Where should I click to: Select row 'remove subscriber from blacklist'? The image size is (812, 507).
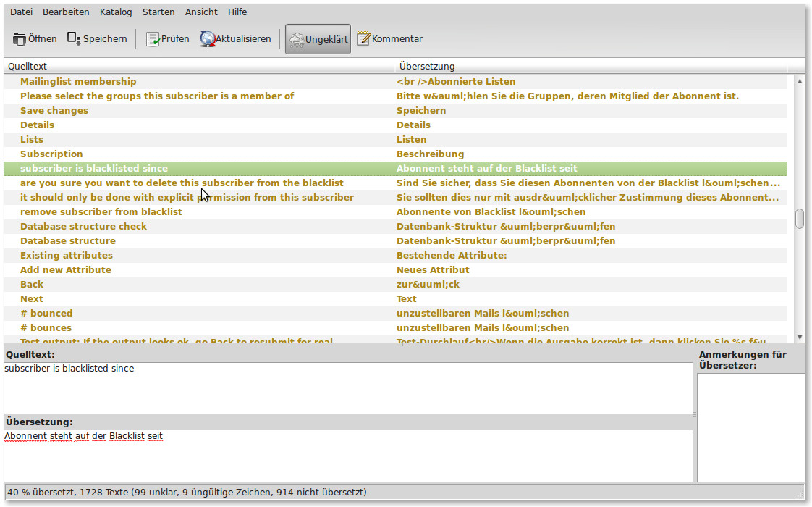tap(396, 212)
